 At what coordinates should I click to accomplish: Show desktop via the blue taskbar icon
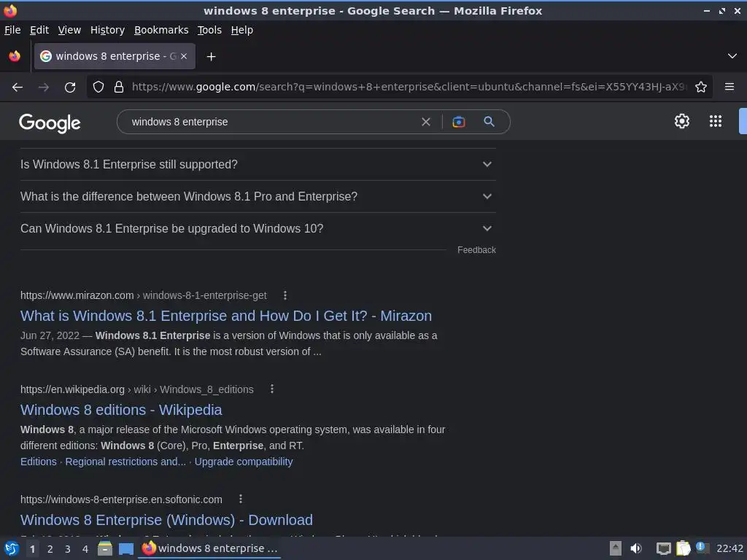[x=125, y=548]
